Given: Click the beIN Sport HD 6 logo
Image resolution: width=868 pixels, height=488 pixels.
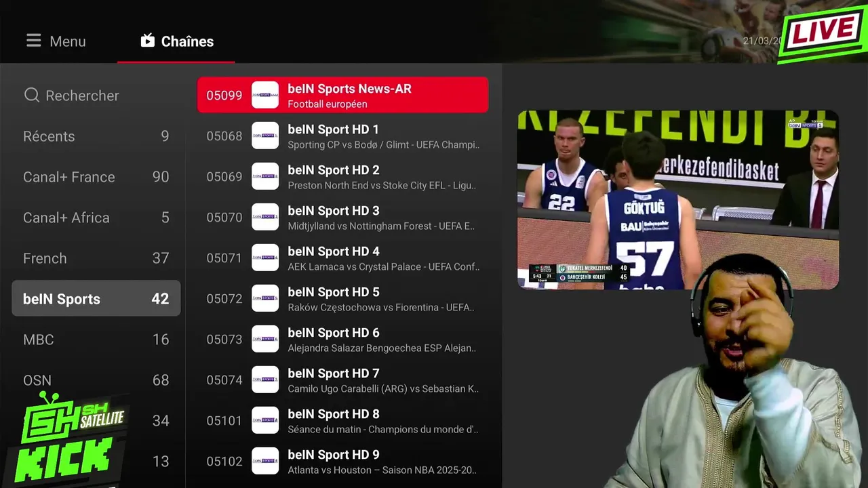Looking at the screenshot, I should (265, 339).
